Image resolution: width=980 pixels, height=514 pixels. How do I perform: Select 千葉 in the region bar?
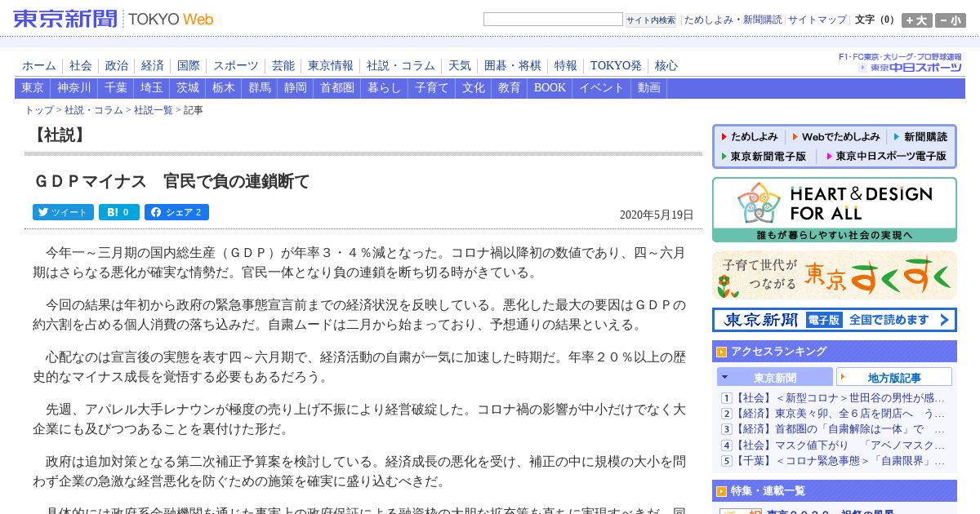pyautogui.click(x=116, y=88)
